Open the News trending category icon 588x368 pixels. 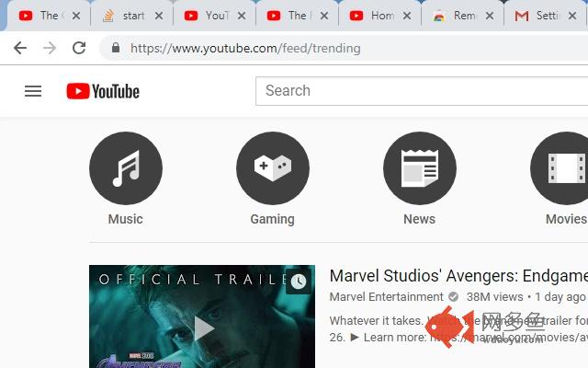coord(420,168)
